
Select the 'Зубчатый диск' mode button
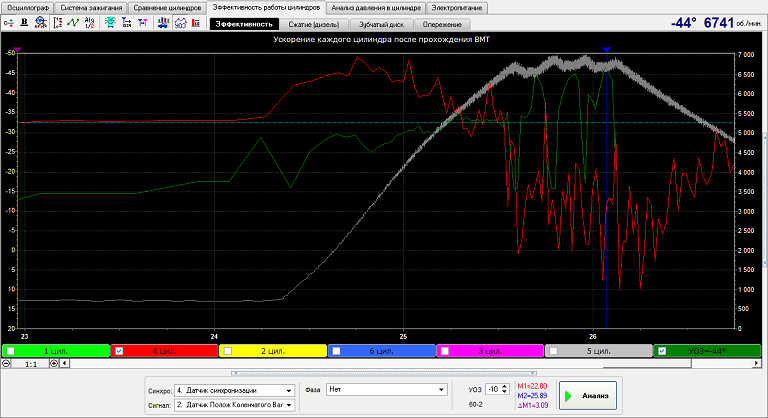pyautogui.click(x=382, y=24)
